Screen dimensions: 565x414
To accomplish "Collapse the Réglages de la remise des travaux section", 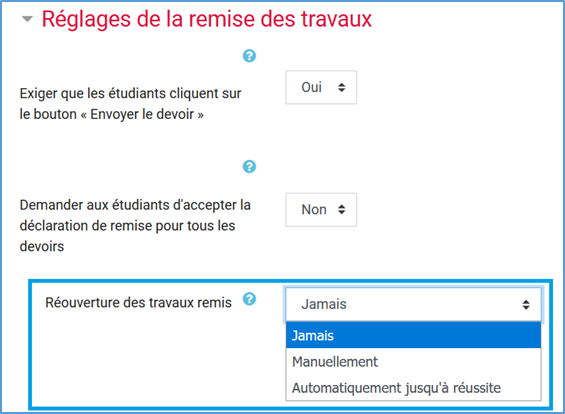I will click(x=27, y=19).
